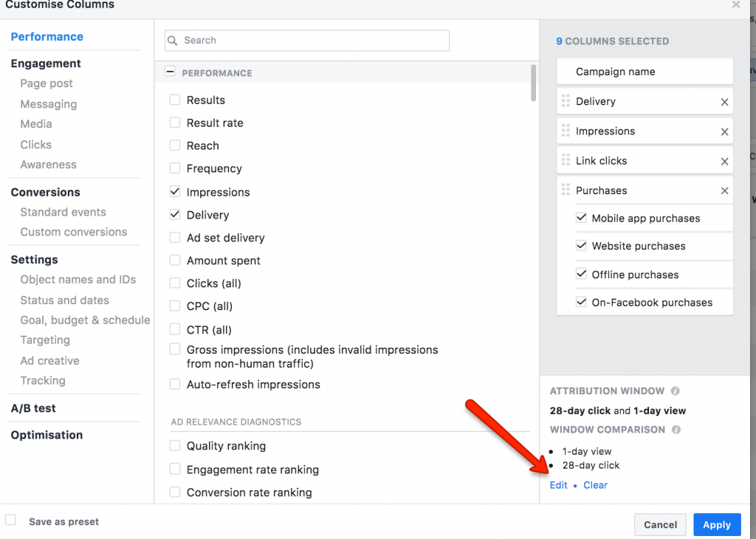This screenshot has height=539, width=756.
Task: Enable the Results checkbox
Action: (174, 100)
